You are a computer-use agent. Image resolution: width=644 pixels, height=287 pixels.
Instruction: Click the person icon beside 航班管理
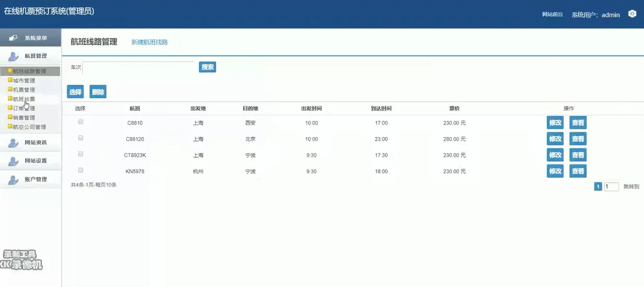[14, 56]
